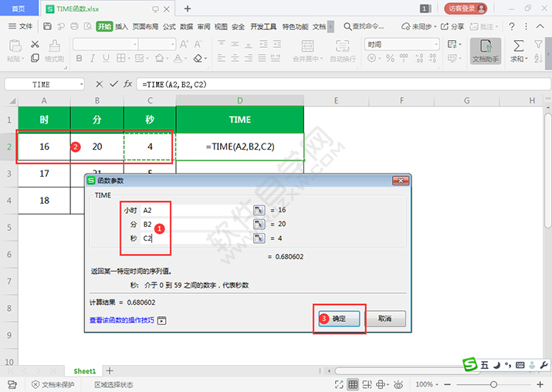The width and height of the screenshot is (552, 392).
Task: Click the filter funnel icon
Action: [x=538, y=44]
